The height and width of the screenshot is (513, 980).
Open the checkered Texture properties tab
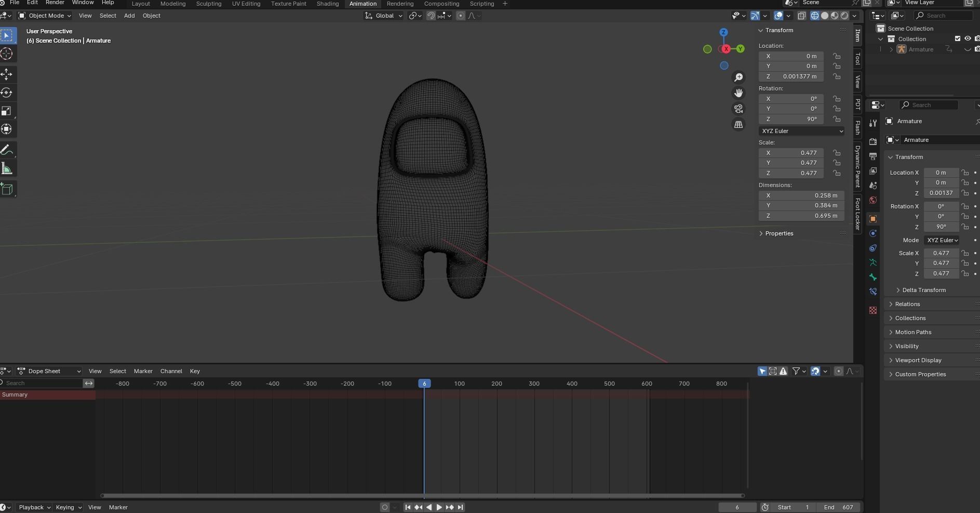click(x=873, y=310)
